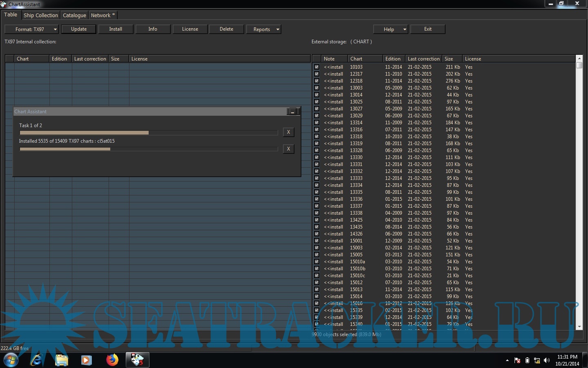Switch to the Ship Collection tab
The image size is (588, 368).
(x=41, y=15)
